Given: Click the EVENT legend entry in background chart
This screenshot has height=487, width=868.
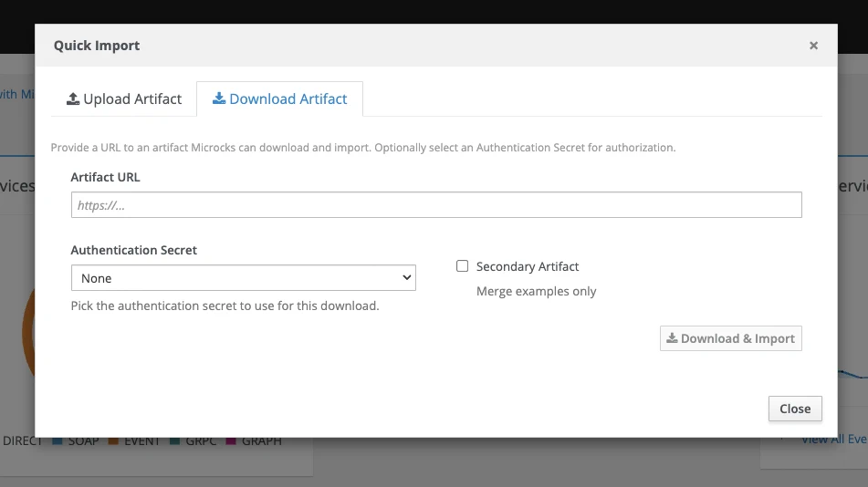Looking at the screenshot, I should coord(134,441).
